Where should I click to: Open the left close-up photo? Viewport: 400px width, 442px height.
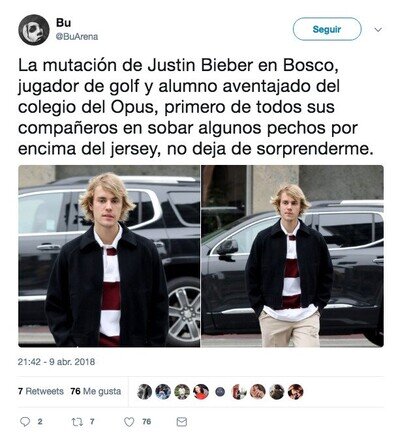[109, 256]
